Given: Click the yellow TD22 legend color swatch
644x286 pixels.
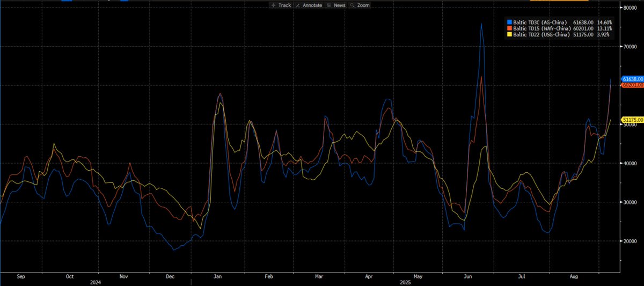Looking at the screenshot, I should [509, 34].
